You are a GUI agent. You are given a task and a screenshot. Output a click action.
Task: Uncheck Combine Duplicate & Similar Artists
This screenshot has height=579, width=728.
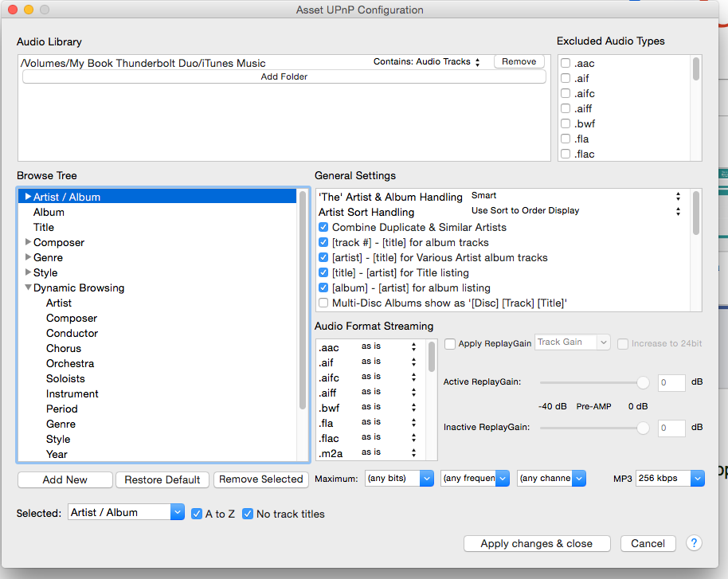click(x=323, y=227)
